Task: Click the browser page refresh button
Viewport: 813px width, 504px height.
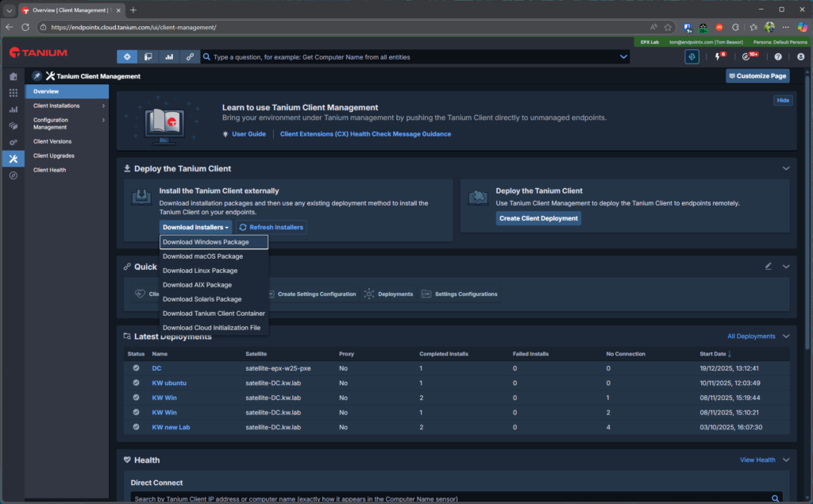Action: pyautogui.click(x=25, y=27)
